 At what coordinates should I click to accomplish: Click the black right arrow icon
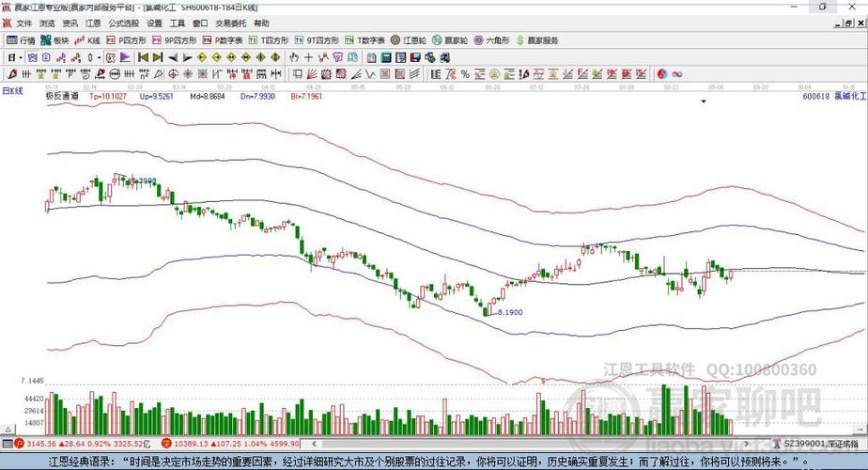(x=187, y=57)
